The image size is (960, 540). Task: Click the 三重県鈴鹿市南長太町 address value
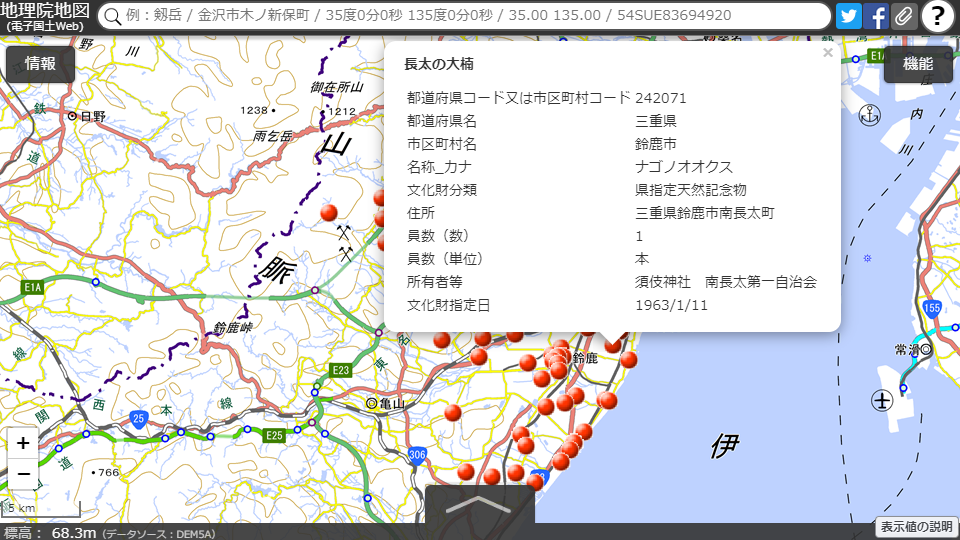(705, 213)
